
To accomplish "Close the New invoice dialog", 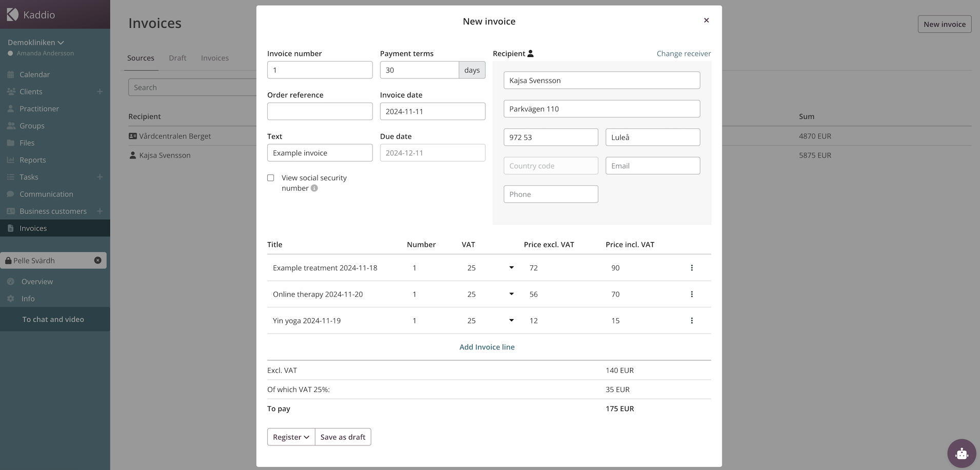I will 707,21.
